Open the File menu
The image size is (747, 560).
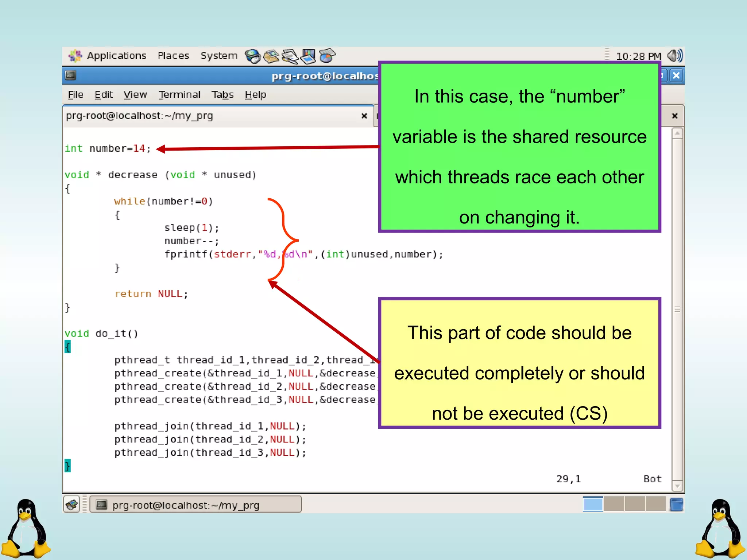(x=76, y=95)
